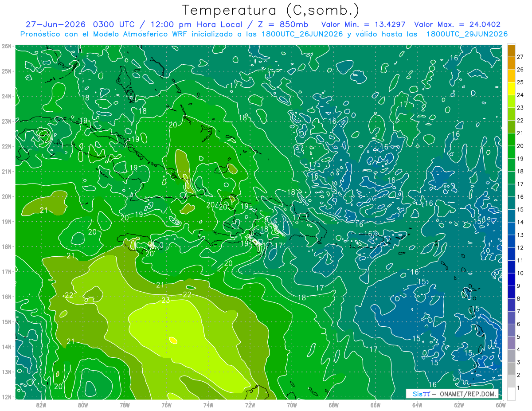
Task: Click the 12N latitude axis label
Action: tap(6, 397)
